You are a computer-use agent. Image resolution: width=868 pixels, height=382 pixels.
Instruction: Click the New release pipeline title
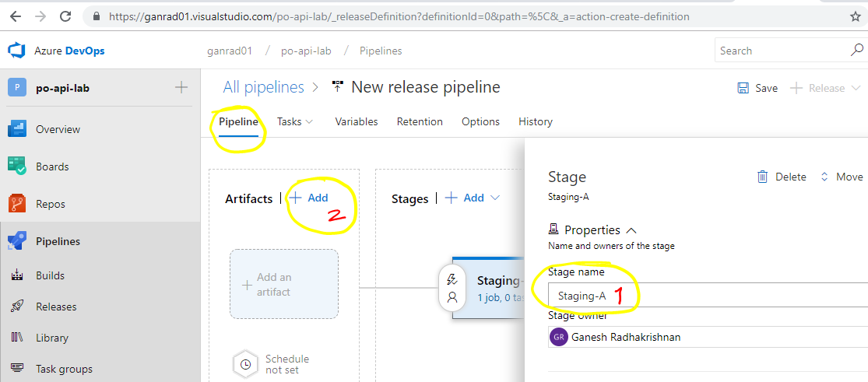[426, 87]
